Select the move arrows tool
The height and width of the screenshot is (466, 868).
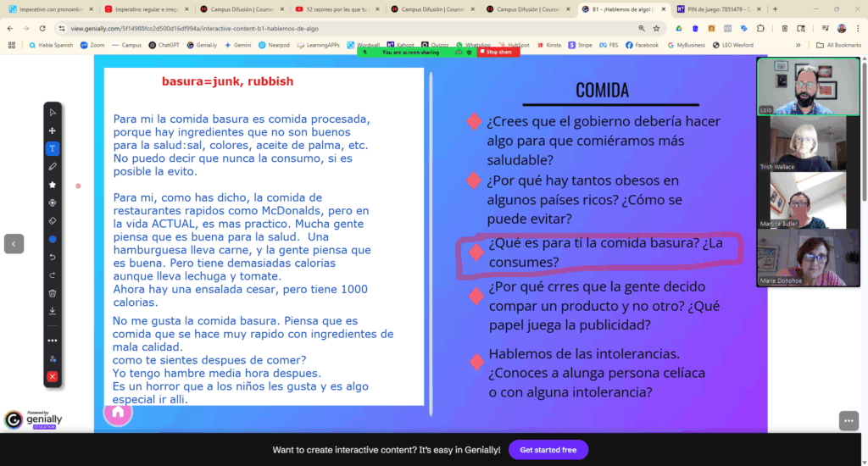click(x=53, y=130)
